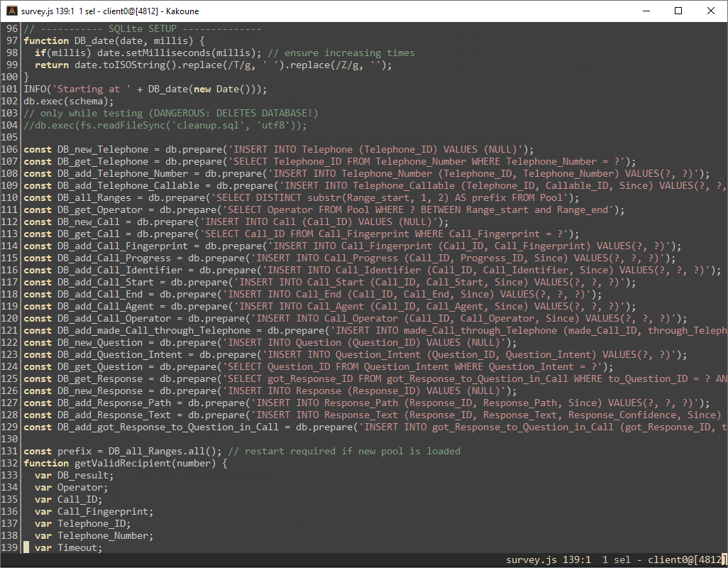Click the 'Starting at ' string on line 101
This screenshot has width=728, height=568.
[x=92, y=89]
